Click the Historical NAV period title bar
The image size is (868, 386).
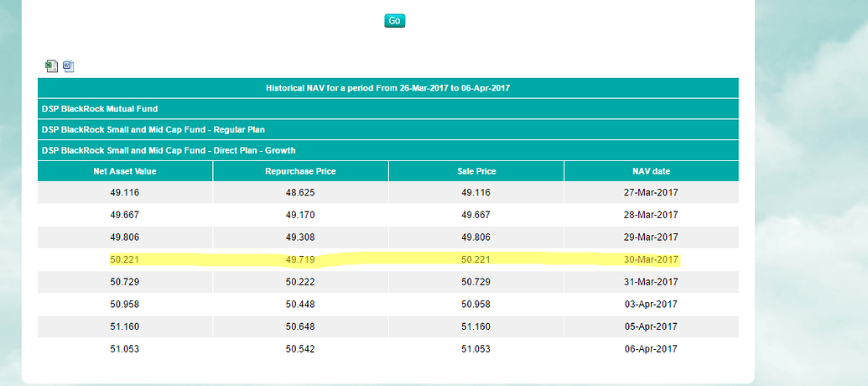pyautogui.click(x=387, y=88)
